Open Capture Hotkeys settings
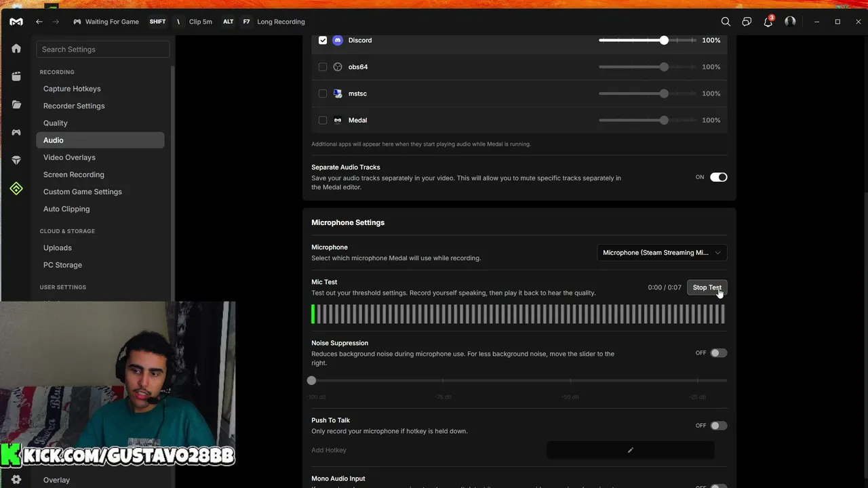 72,89
